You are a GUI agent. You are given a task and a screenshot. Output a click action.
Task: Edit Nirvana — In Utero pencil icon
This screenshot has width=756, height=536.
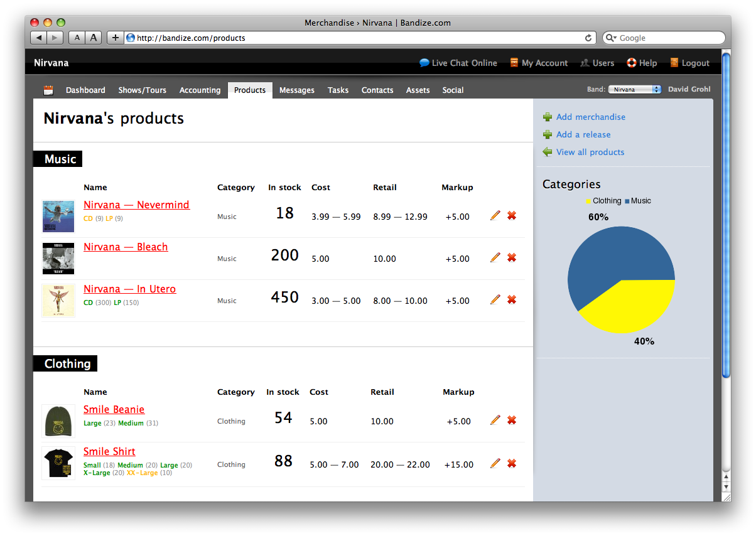pos(495,299)
